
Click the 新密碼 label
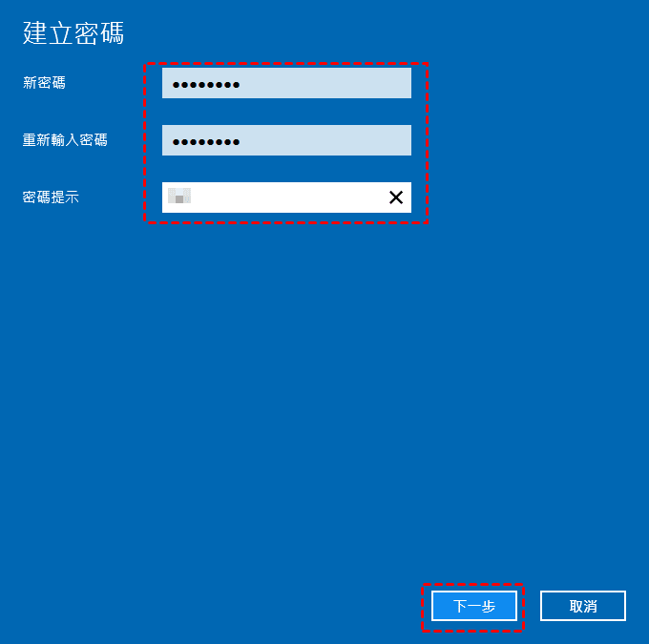click(x=44, y=83)
